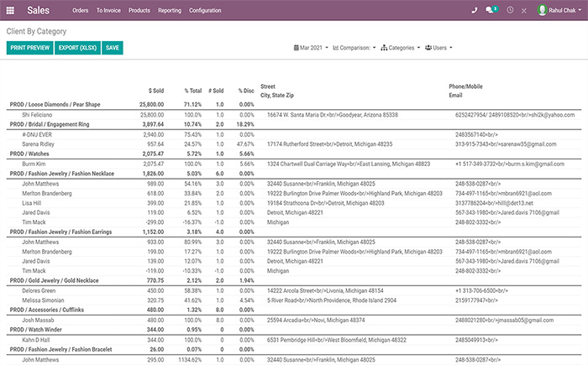Click the $ Sold column header

click(x=156, y=91)
